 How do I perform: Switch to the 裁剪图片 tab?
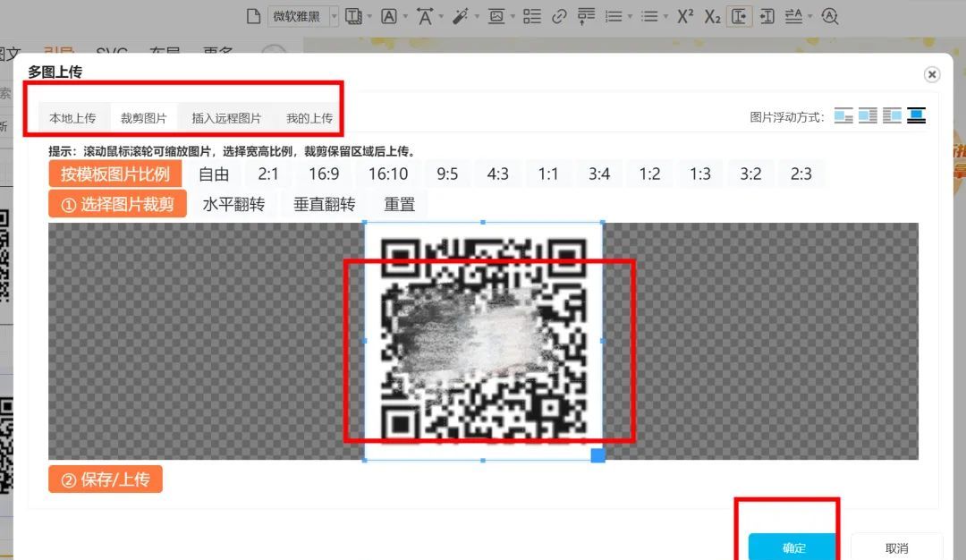(143, 118)
